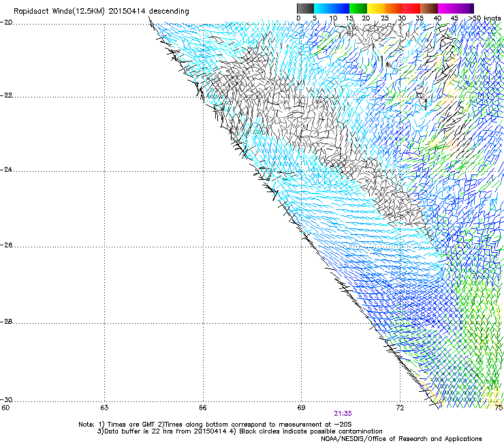Click longitude axis label '60'
This screenshot has height=443, width=504.
5,408
